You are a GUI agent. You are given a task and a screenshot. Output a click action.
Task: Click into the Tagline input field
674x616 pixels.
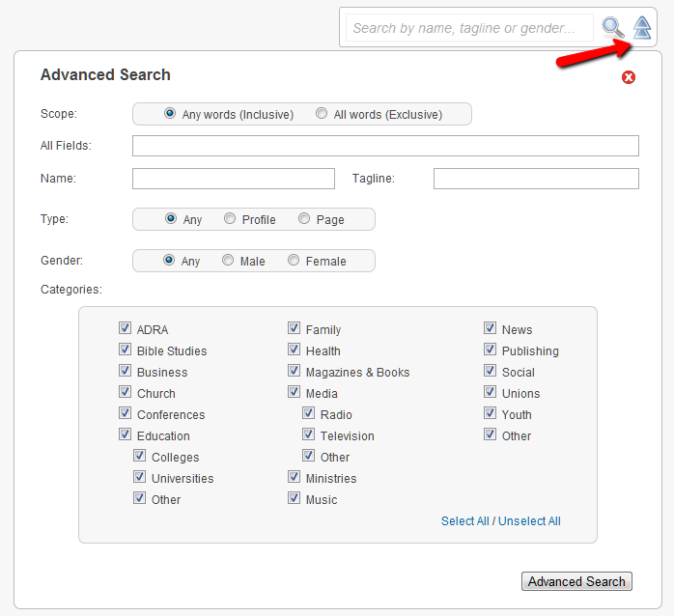536,179
